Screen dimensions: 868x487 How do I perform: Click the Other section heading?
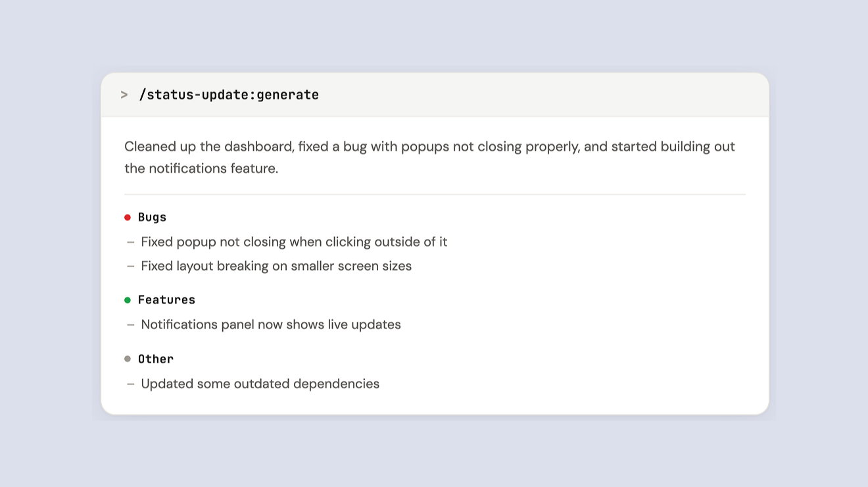(x=156, y=359)
